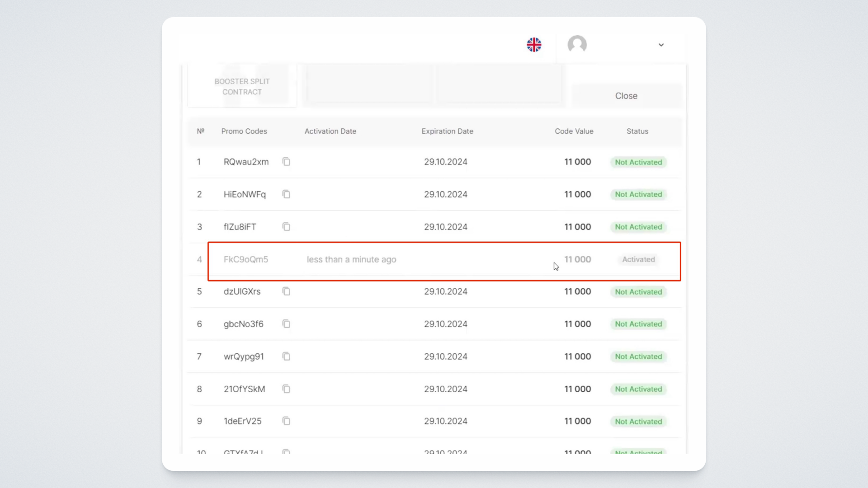Copy promo code RQwau2xm
The height and width of the screenshot is (488, 868).
pos(286,162)
